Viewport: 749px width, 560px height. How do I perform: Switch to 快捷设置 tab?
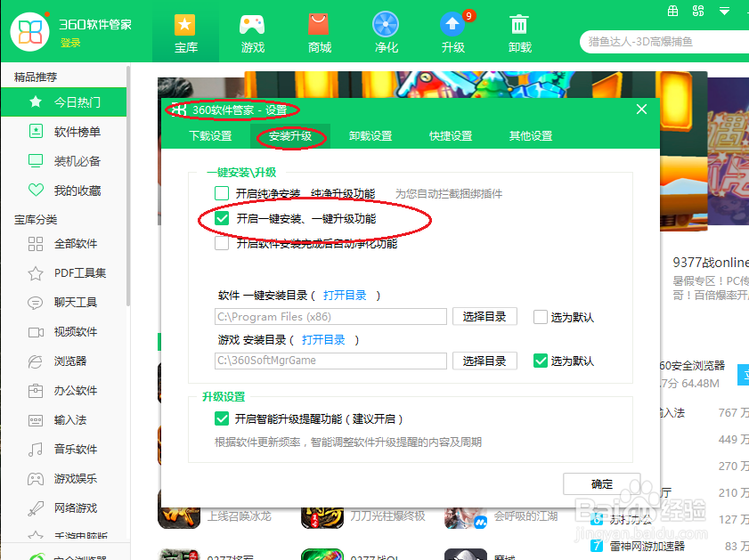(451, 136)
